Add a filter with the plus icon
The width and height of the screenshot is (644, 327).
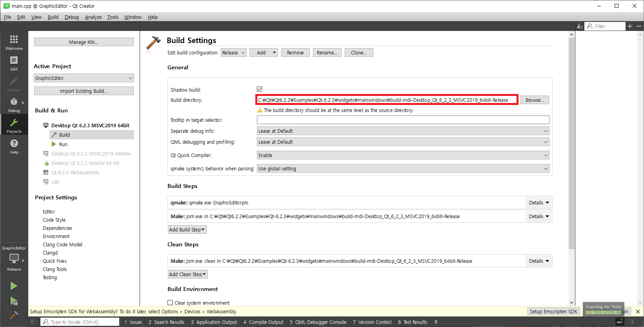[630, 26]
